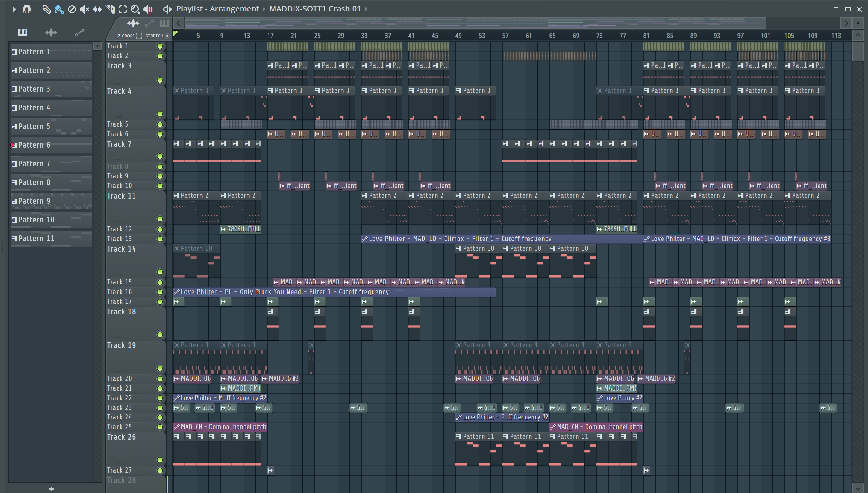
Task: Select the Slice tool
Action: (x=110, y=9)
